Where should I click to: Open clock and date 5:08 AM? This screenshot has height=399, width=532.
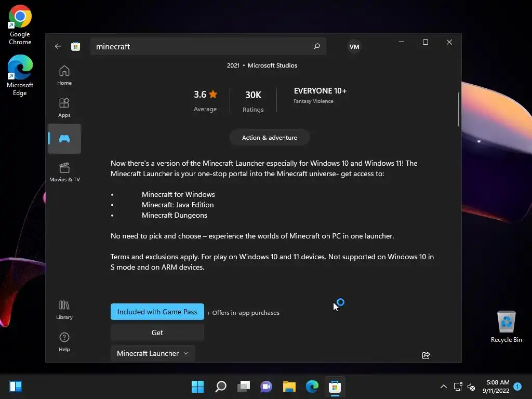tap(496, 387)
